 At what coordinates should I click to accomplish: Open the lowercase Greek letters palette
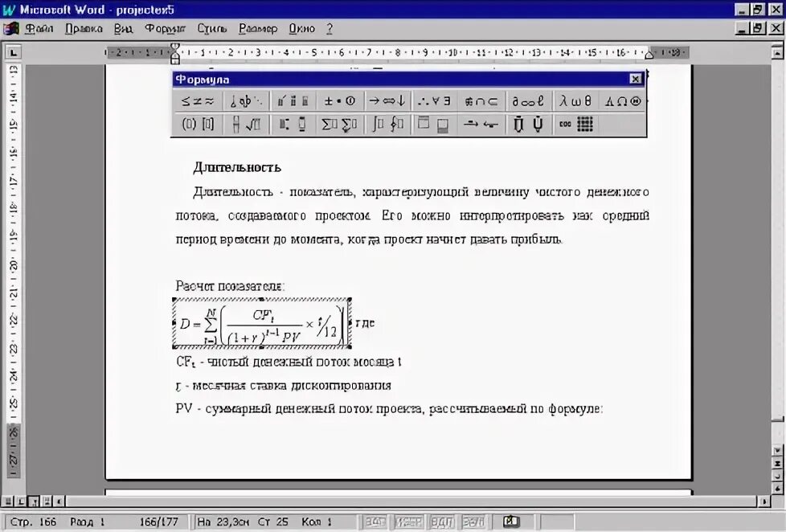(x=575, y=100)
